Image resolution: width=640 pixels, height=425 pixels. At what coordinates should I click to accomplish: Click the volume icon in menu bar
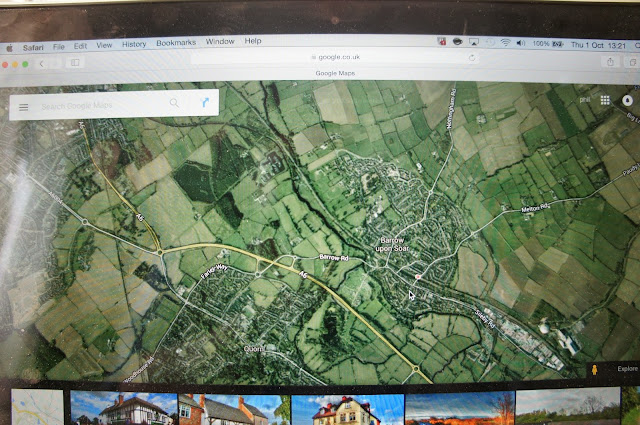coord(521,43)
